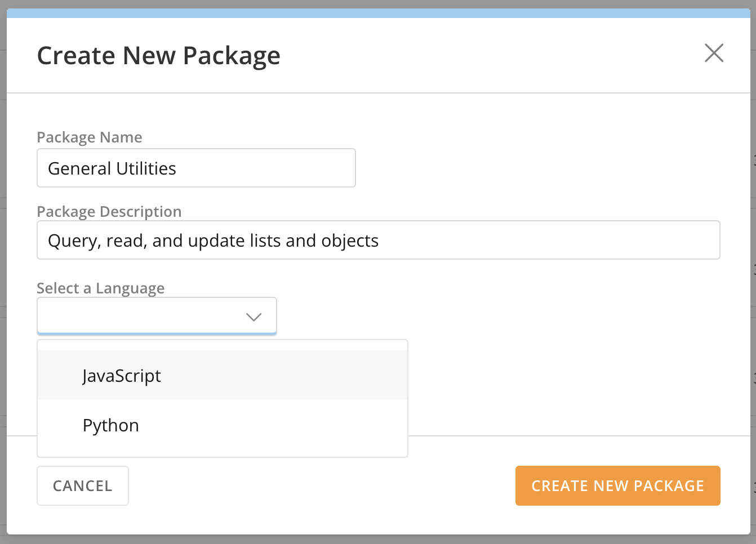The width and height of the screenshot is (756, 544).
Task: Click the blue strip atop the dialog
Action: pyautogui.click(x=378, y=14)
